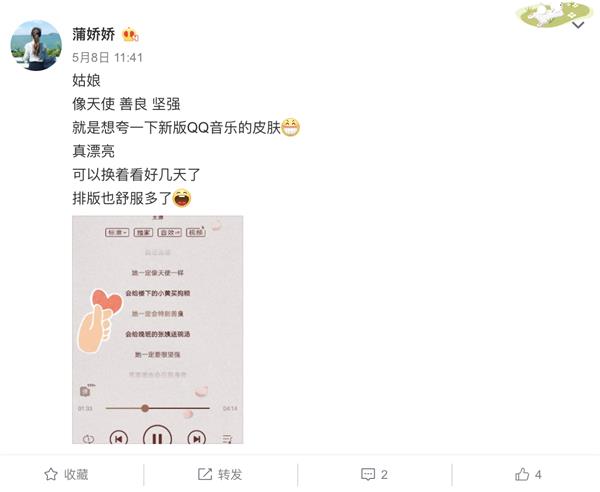Click the 转发 repost button
Viewport: 600px width, 492px height.
[x=220, y=474]
